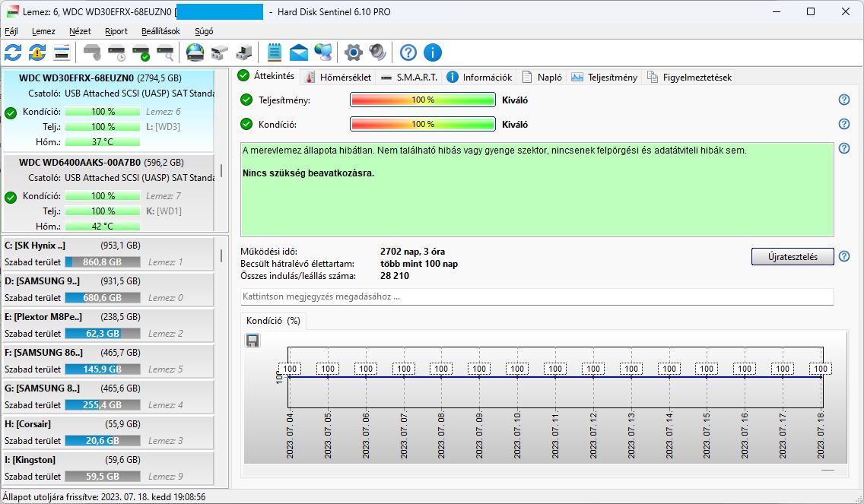Screen dimensions: 864x504
Task: Click the disk with green checkmark icon
Action: pyautogui.click(x=141, y=53)
